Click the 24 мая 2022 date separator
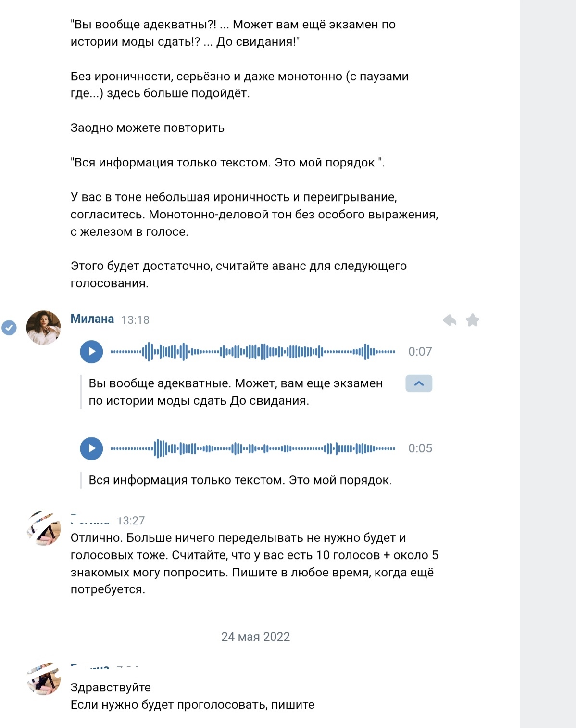 [255, 637]
